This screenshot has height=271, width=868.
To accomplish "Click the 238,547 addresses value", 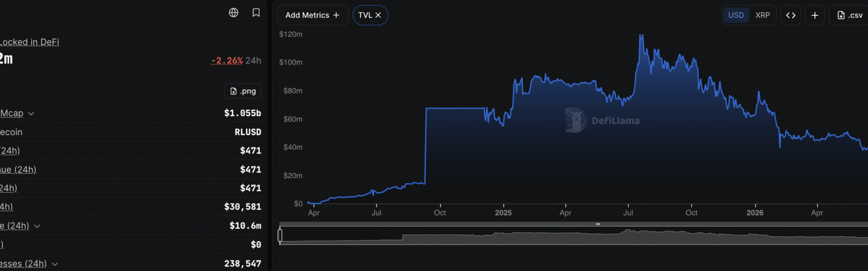I will [242, 264].
